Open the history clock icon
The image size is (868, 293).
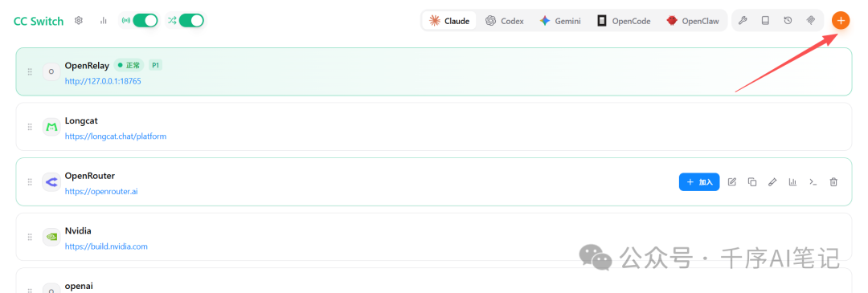tap(788, 21)
